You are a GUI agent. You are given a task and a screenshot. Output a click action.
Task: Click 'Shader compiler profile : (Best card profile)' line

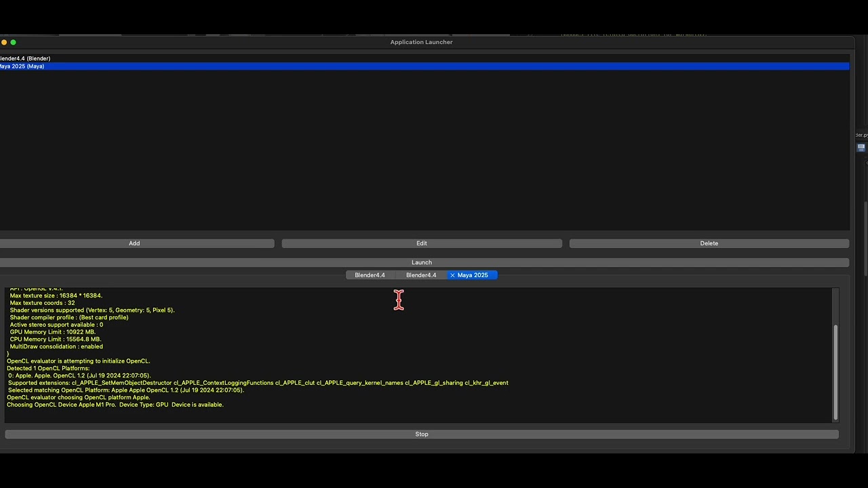68,317
